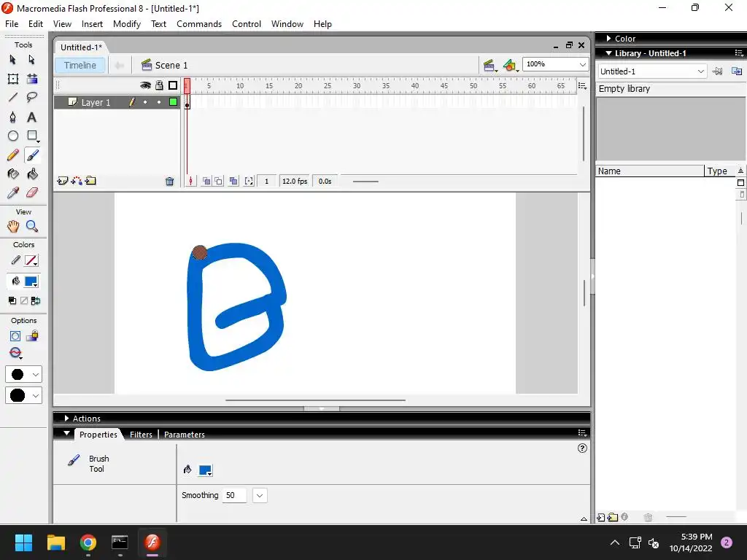The image size is (747, 560).
Task: Open the brush shape dropdown
Action: click(23, 395)
